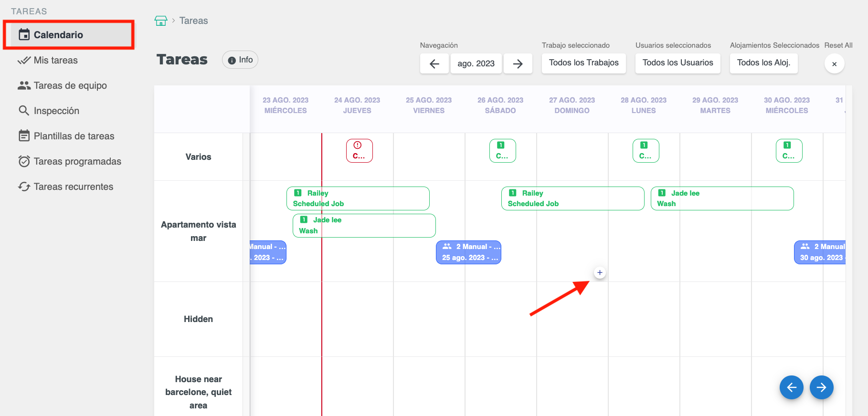The height and width of the screenshot is (416, 868).
Task: Click the ago. 2023 month selector
Action: coord(476,63)
